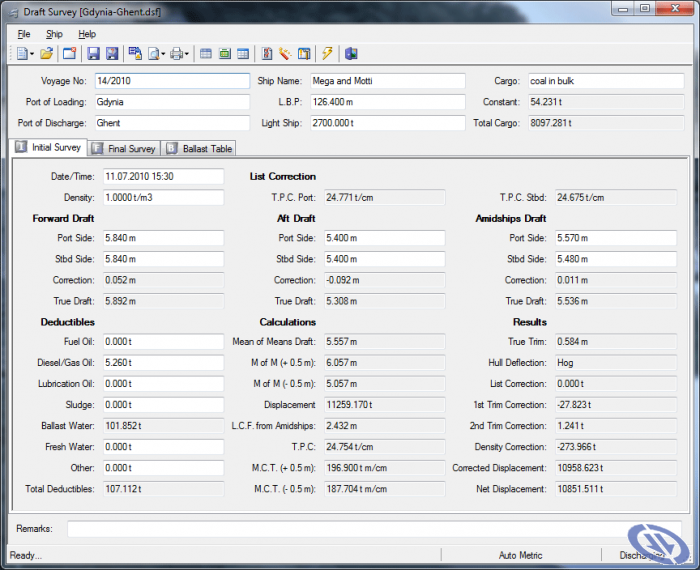Screen dimensions: 700x570
Task: Click Aft Draft Port Side field
Action: point(384,238)
